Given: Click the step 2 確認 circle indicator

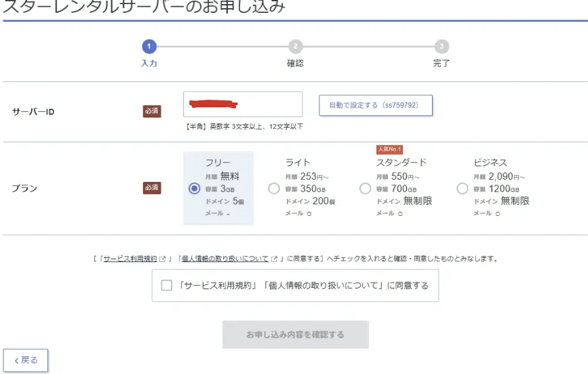Looking at the screenshot, I should [x=295, y=46].
